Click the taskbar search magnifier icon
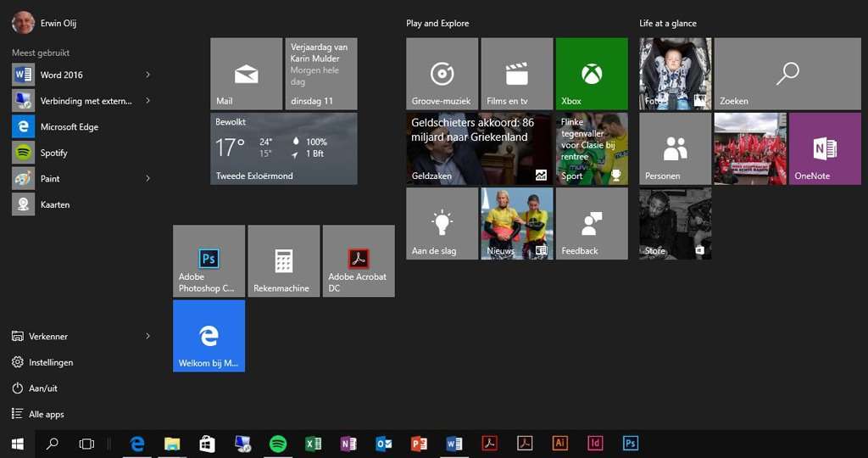 click(x=52, y=444)
